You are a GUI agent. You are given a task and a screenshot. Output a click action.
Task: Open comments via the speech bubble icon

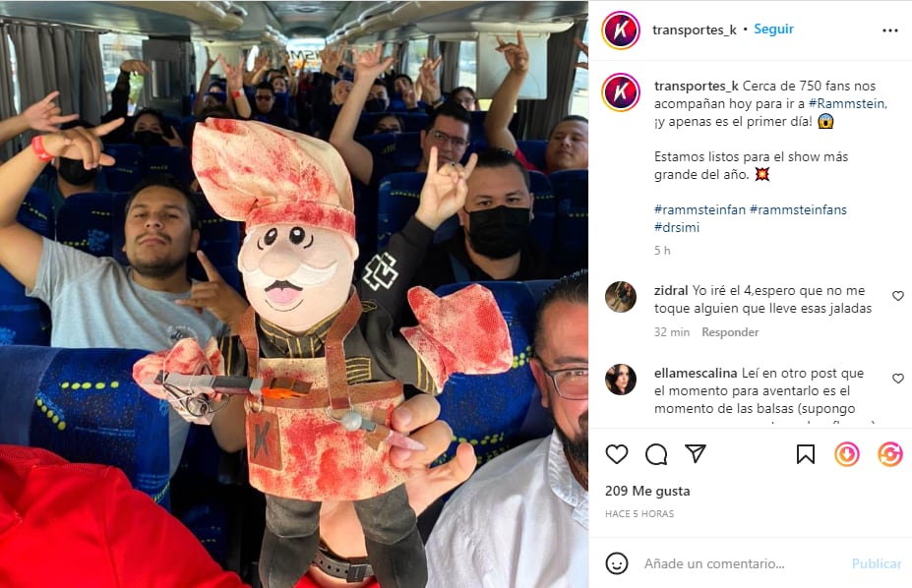click(x=656, y=454)
